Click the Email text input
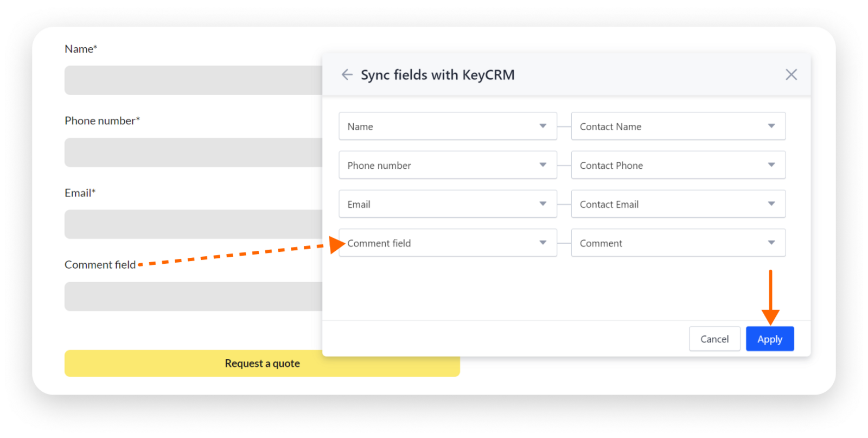This screenshot has height=438, width=868. click(x=193, y=224)
